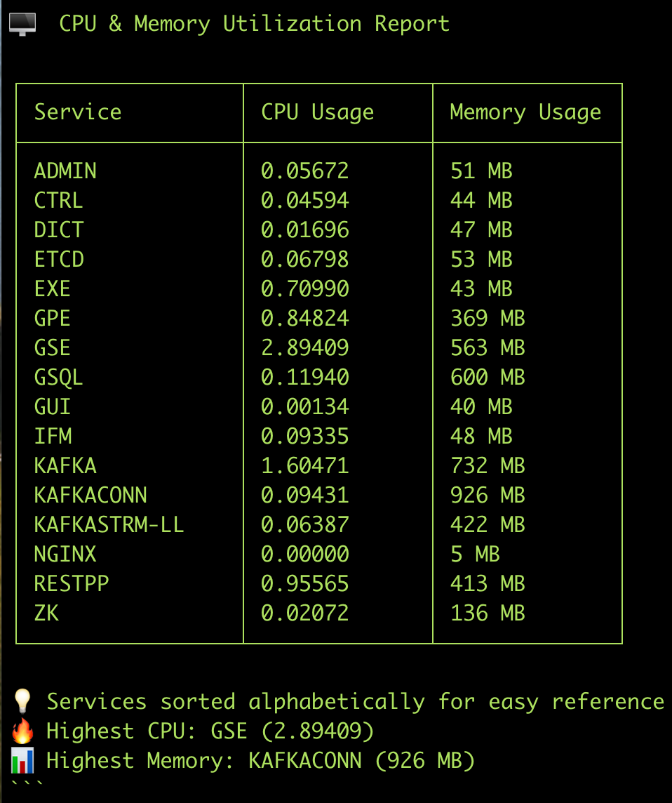This screenshot has height=803, width=672.
Task: Select the RESTPP service name
Action: click(x=72, y=583)
